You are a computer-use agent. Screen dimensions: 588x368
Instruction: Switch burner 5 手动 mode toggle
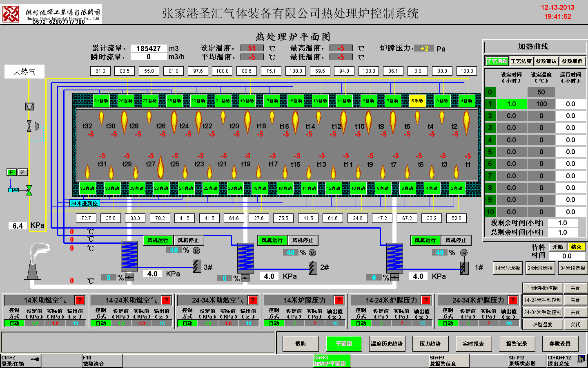[x=417, y=101]
